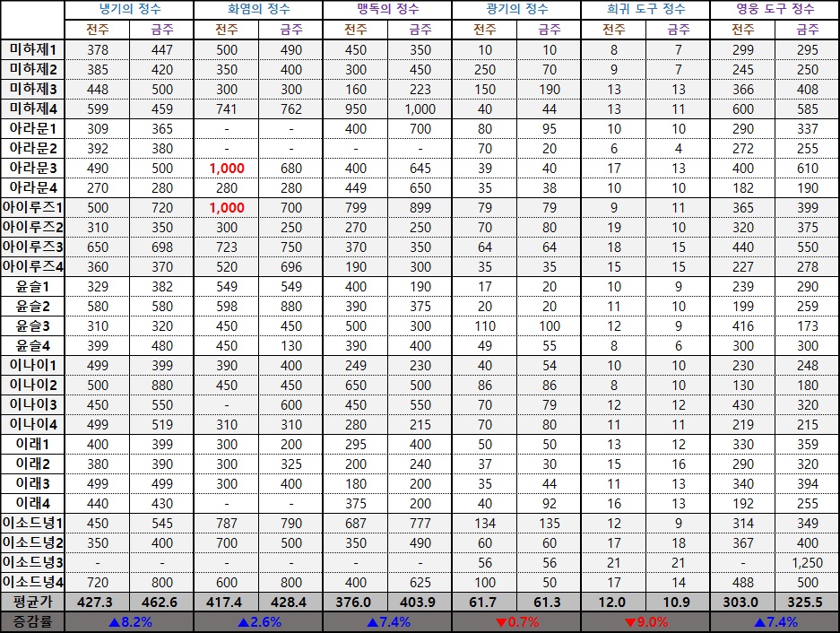The height and width of the screenshot is (633, 840).
Task: Click the 화염의 정수 column header
Action: pos(258,10)
